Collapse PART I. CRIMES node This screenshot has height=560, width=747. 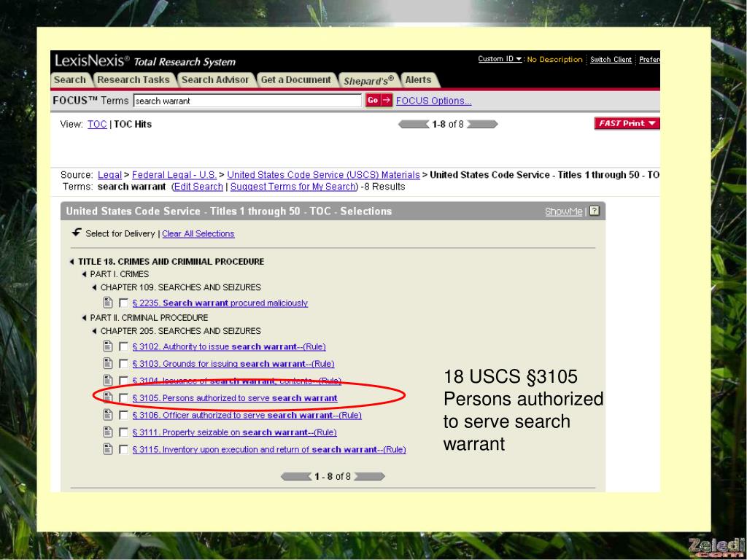(85, 274)
